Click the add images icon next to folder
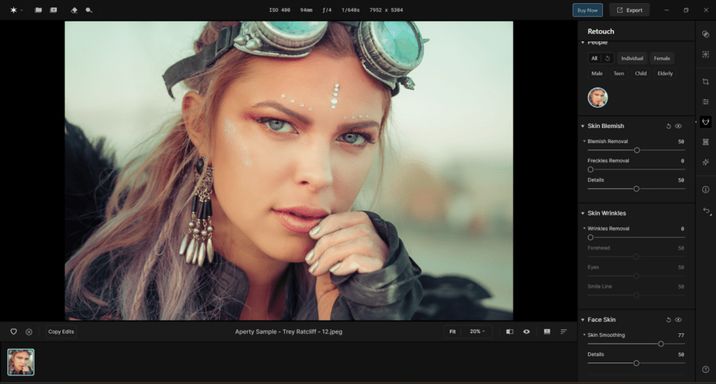Viewport: 716px width, 384px height. 53,10
